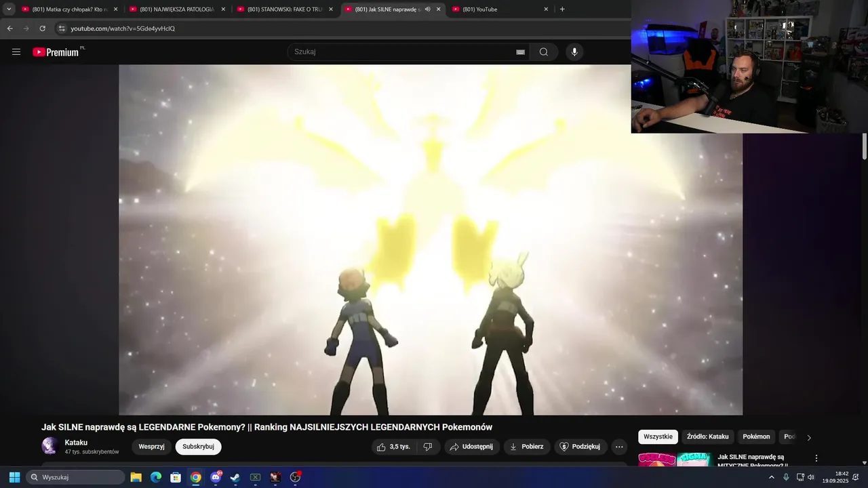
Task: Open Kataku channel avatar
Action: click(x=50, y=446)
